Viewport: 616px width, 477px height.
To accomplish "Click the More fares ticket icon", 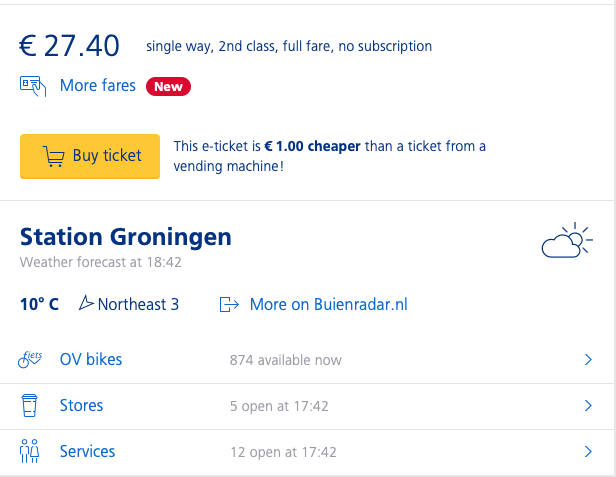I will tap(33, 86).
